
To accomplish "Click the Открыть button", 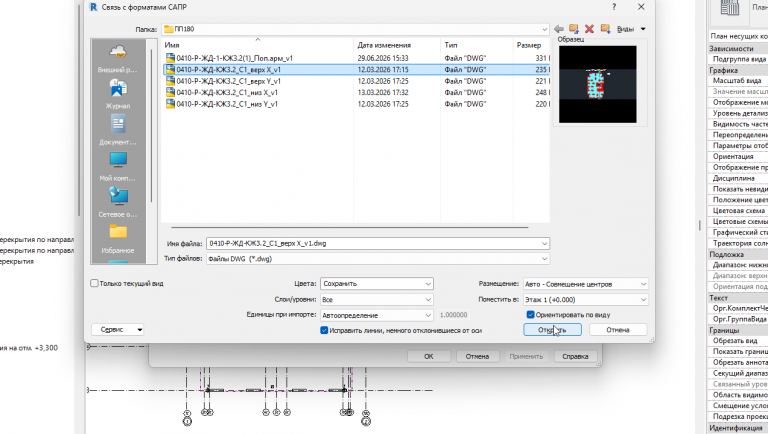I will [552, 330].
